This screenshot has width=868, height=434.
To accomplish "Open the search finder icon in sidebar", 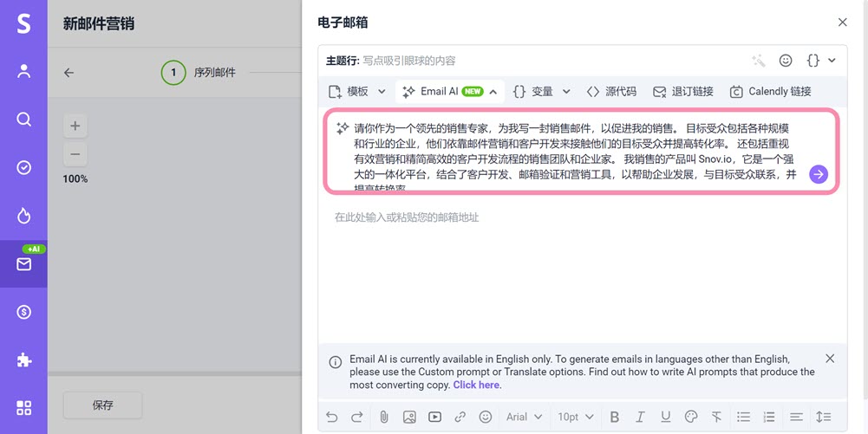I will click(23, 120).
